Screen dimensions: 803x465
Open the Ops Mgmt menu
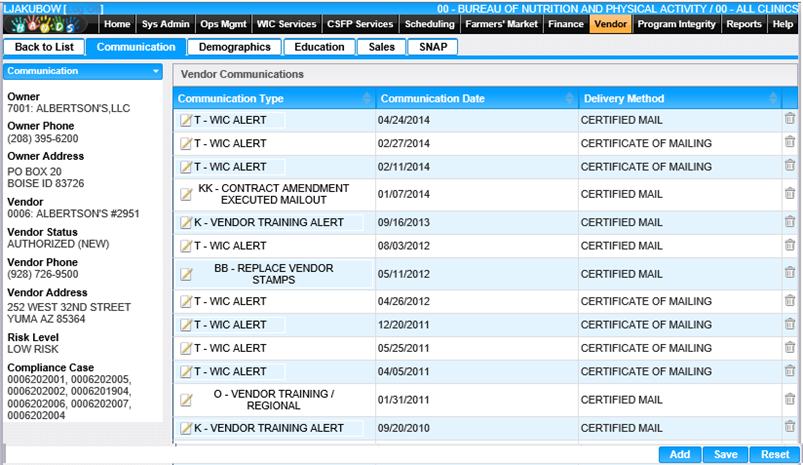click(223, 24)
